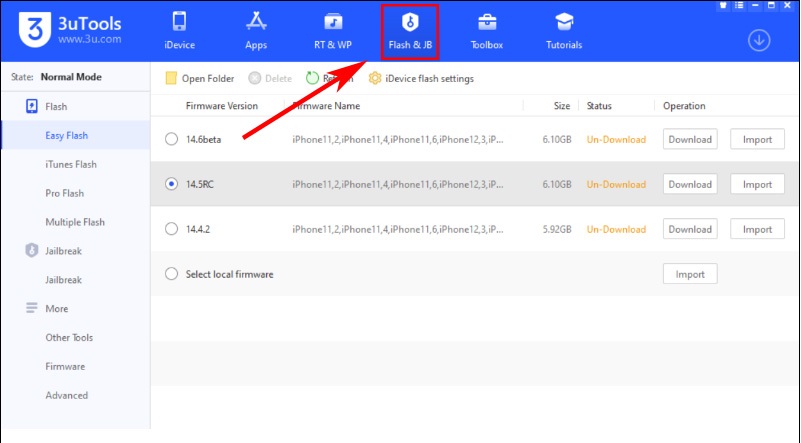Click the Open Folder toolbar icon

point(171,78)
